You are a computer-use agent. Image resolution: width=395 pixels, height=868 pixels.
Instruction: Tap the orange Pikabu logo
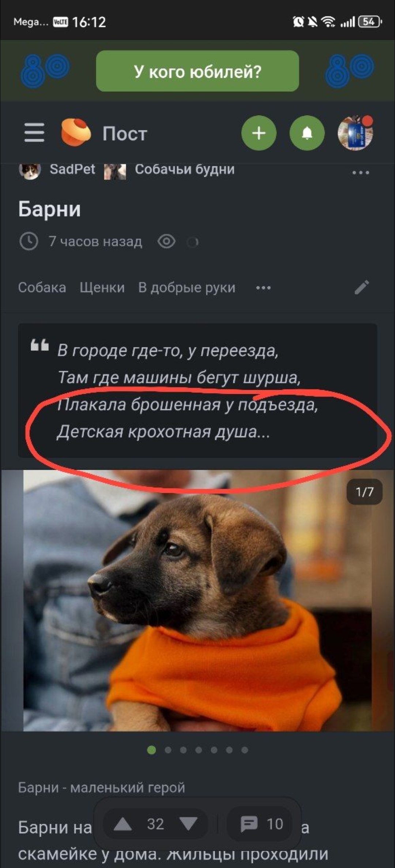[76, 132]
